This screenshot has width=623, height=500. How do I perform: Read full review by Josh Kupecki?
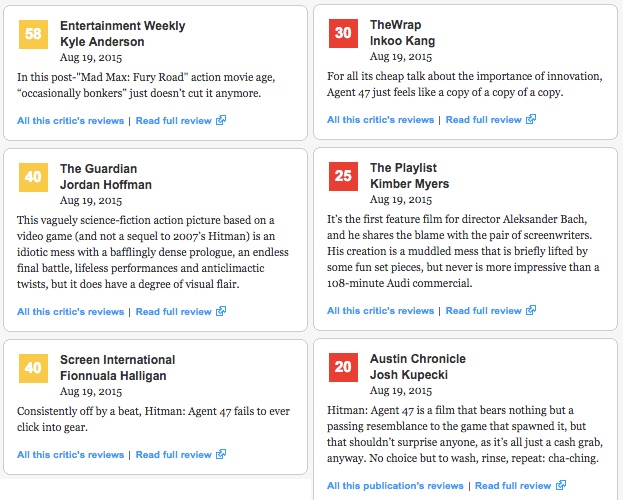(512, 486)
